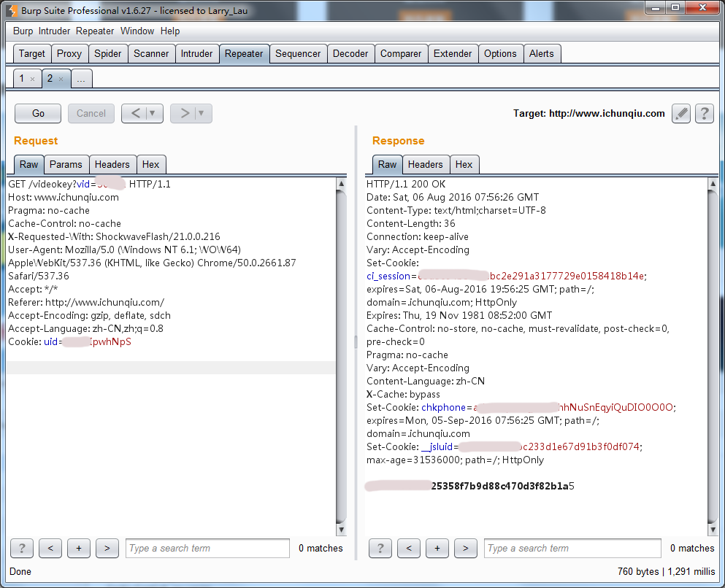Open the Intruder menu in menu bar
Screen dimensions: 725x588
click(55, 31)
